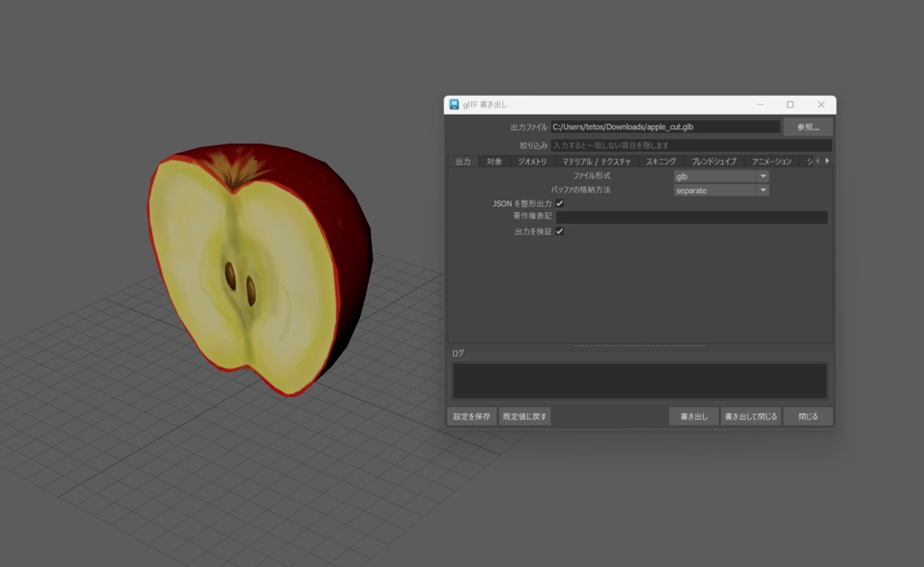Image resolution: width=924 pixels, height=567 pixels.
Task: Edit the 出力ファイル path field
Action: 665,127
